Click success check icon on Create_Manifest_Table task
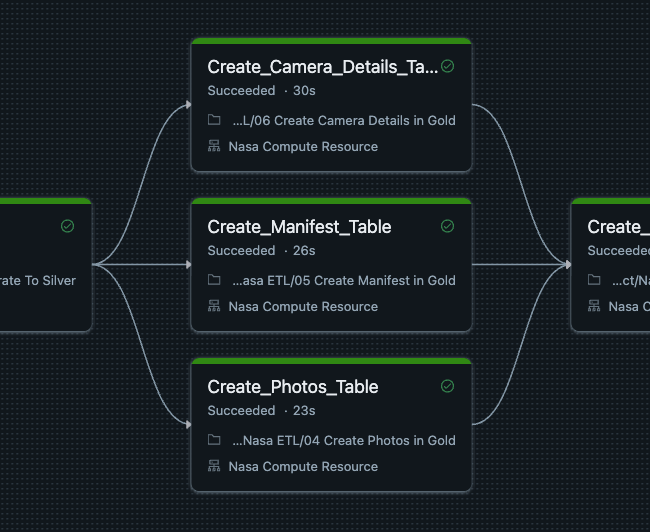 [447, 226]
